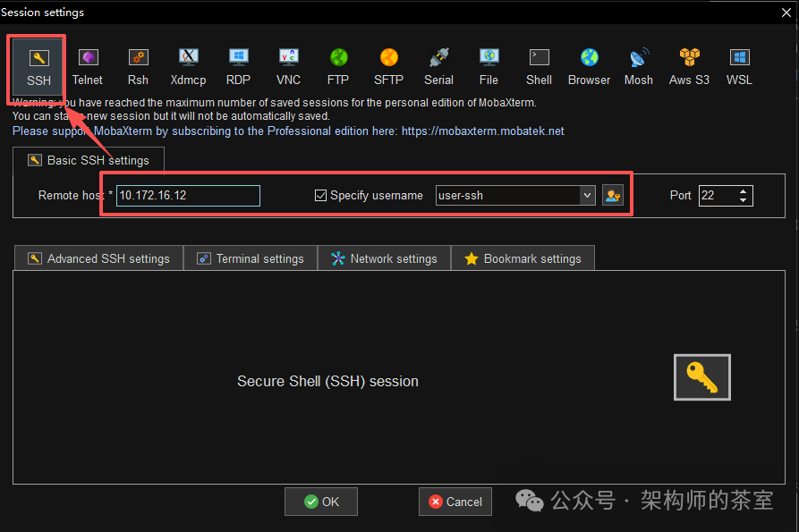Open the Bookmark settings tab
This screenshot has width=799, height=532.
coord(523,258)
